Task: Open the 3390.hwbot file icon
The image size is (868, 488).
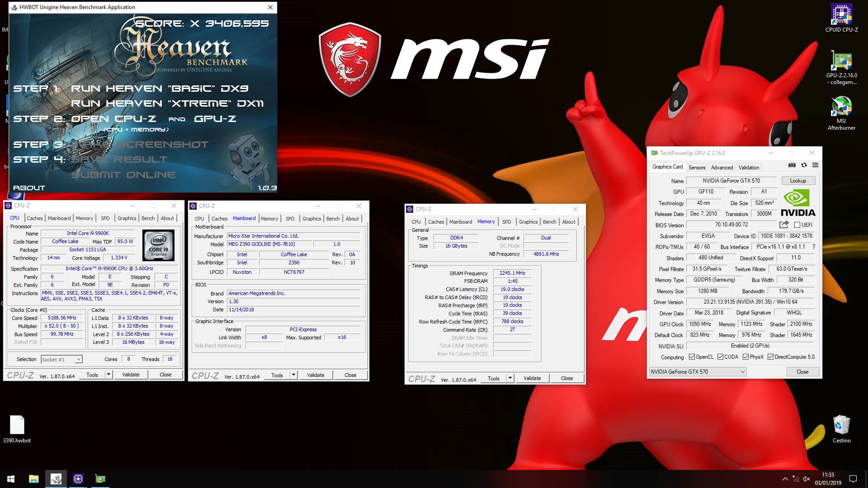Action: coord(17,429)
